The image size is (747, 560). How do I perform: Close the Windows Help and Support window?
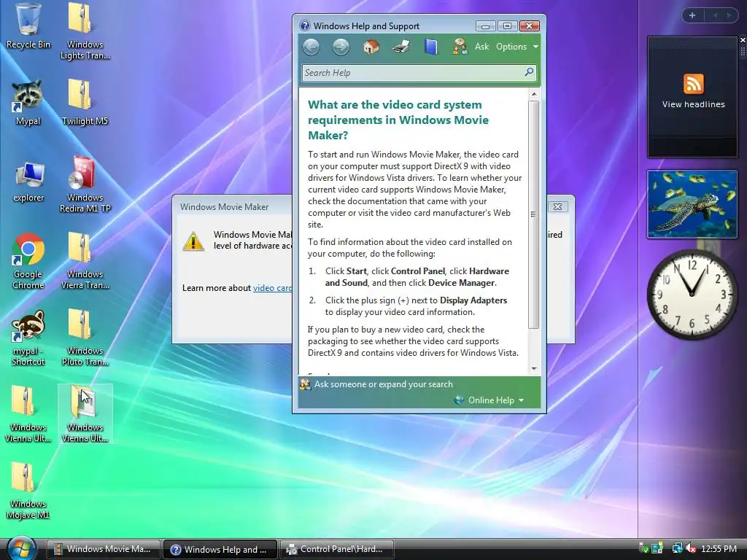click(530, 26)
